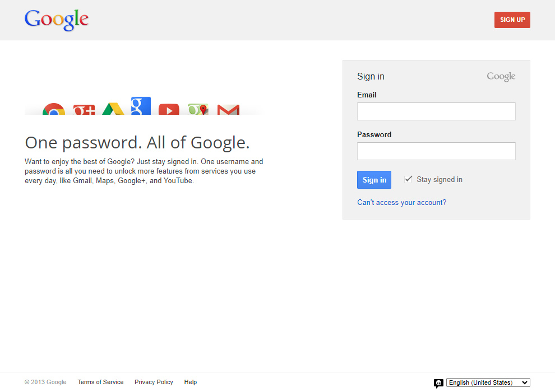Click the blue Google Search icon
The width and height of the screenshot is (555, 392).
(141, 106)
